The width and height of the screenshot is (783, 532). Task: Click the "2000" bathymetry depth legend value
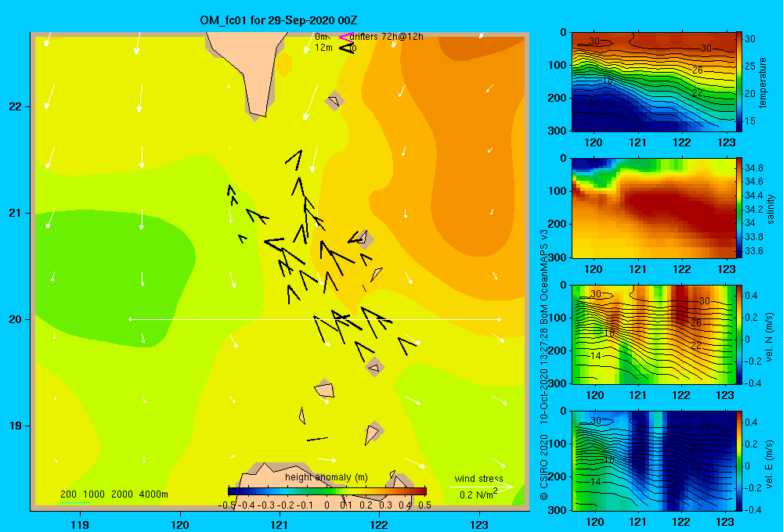pyautogui.click(x=122, y=494)
